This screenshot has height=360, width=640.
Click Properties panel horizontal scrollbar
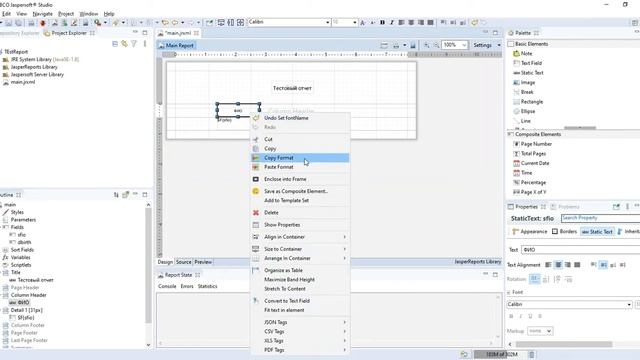(x=564, y=344)
